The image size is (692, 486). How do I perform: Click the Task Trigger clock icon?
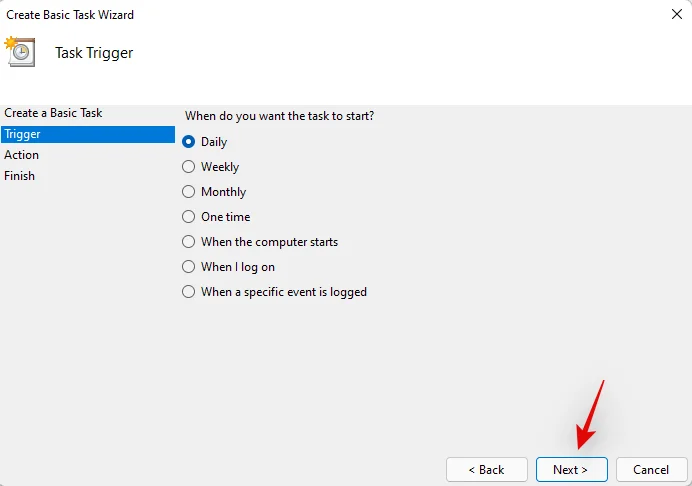(x=20, y=52)
